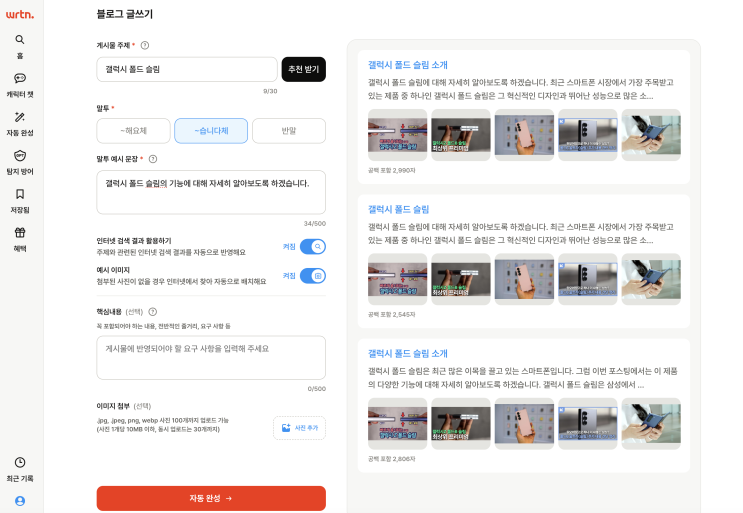Click first thumbnail in the 2,806자 result
The height and width of the screenshot is (513, 743).
[x=397, y=423]
